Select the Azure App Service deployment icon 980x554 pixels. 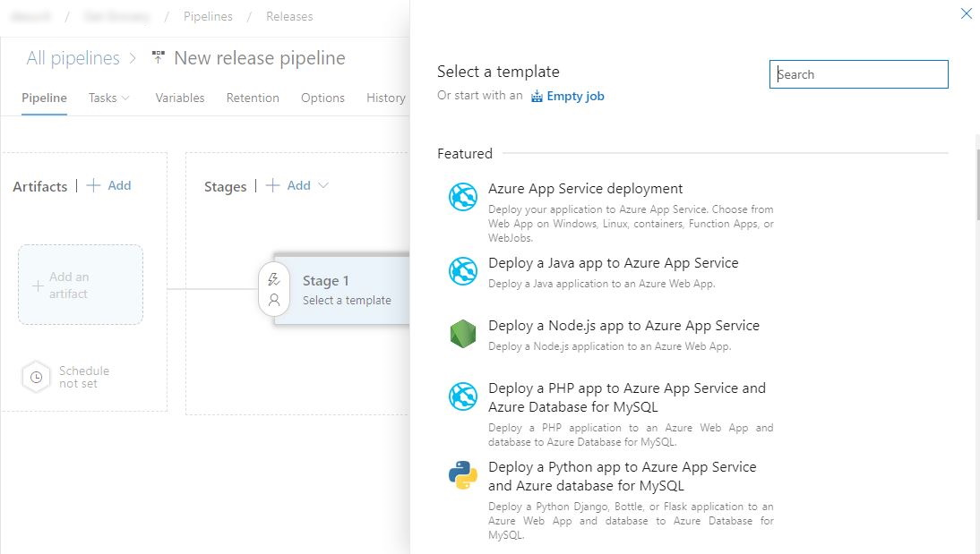click(463, 197)
